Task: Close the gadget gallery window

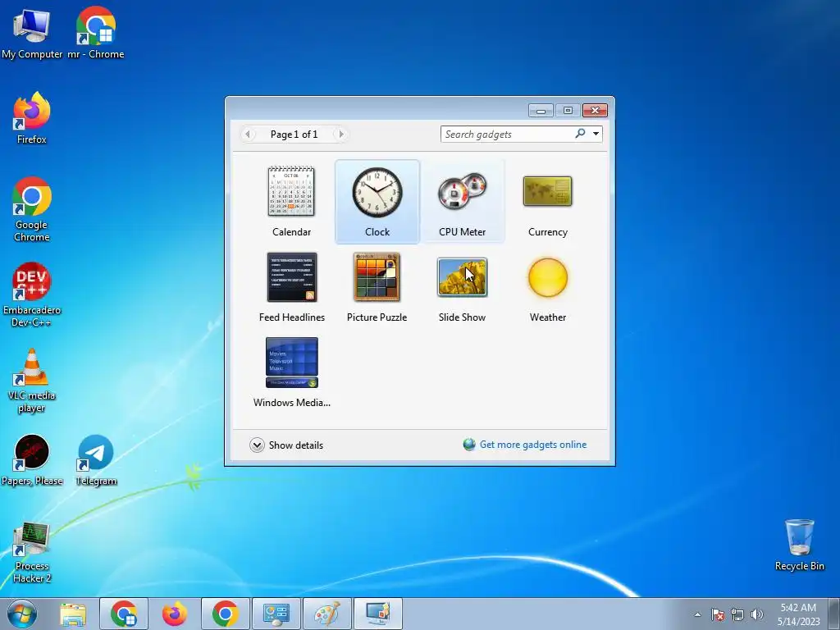Action: pyautogui.click(x=595, y=111)
